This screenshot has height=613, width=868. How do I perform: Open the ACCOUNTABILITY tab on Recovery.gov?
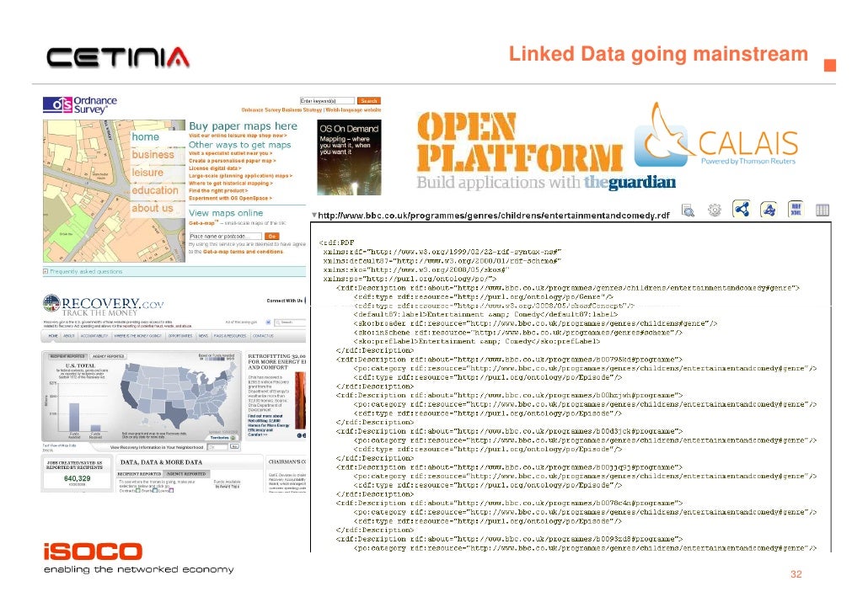click(x=94, y=336)
